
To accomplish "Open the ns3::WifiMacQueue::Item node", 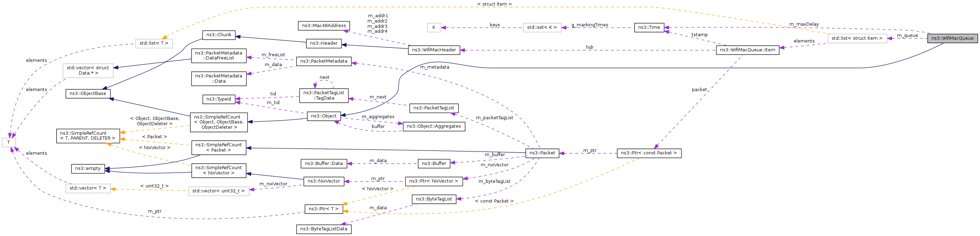I will [x=748, y=50].
